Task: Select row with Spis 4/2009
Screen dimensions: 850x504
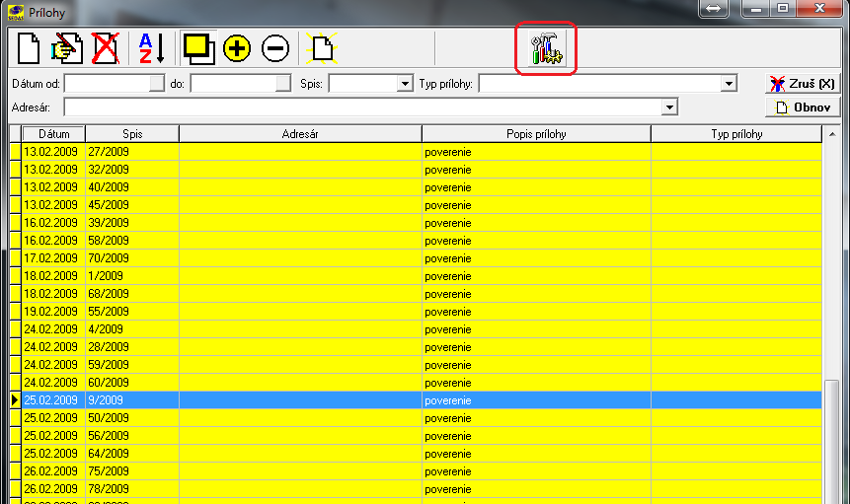Action: (x=416, y=329)
